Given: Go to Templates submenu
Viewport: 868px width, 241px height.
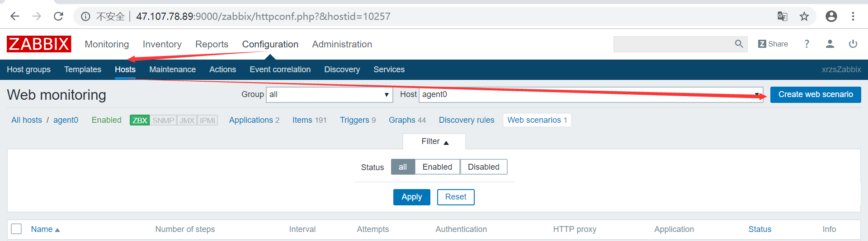Looking at the screenshot, I should 83,70.
